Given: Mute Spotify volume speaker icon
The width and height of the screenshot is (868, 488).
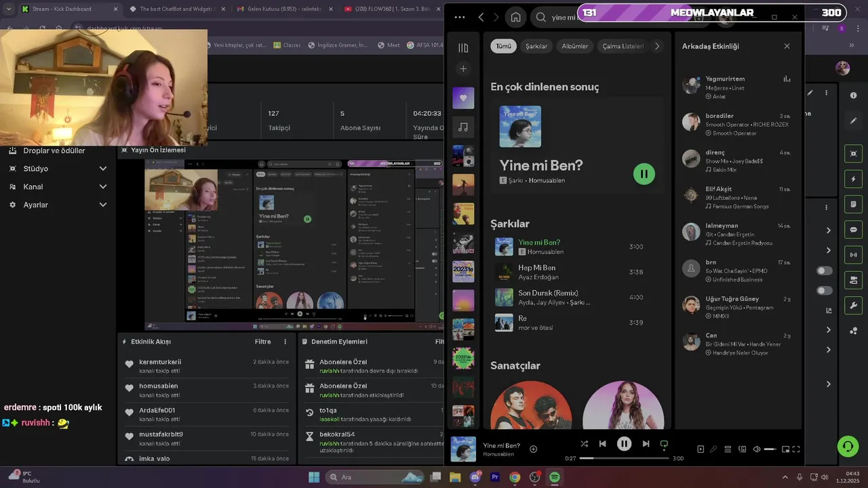Looking at the screenshot, I should (x=757, y=449).
